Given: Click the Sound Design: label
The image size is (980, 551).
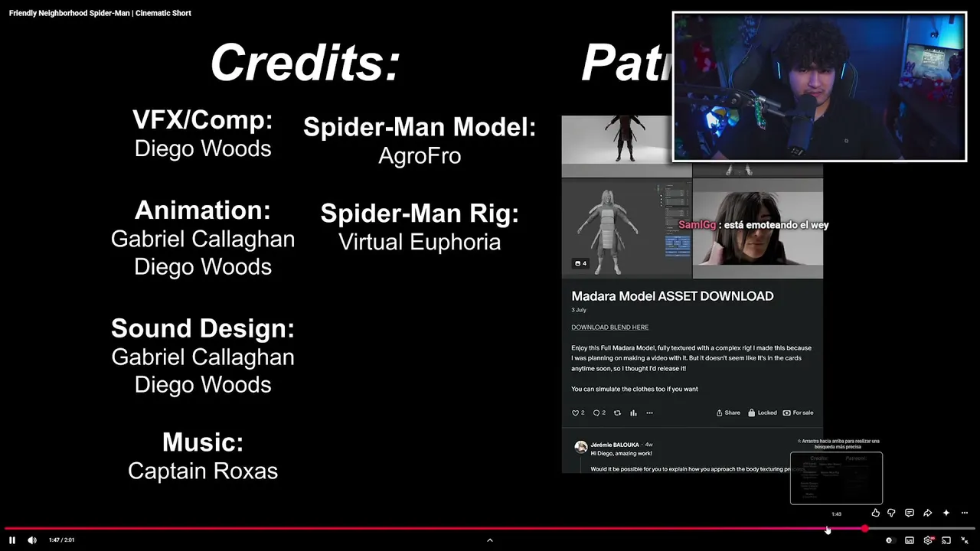Looking at the screenshot, I should tap(203, 328).
